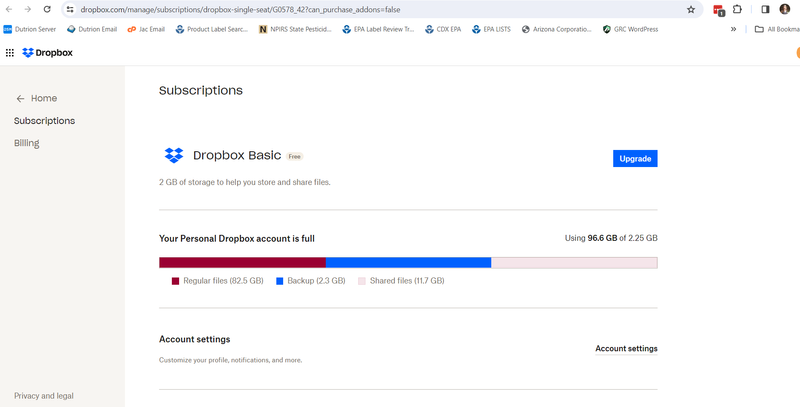
Task: Open the red calendar extension icon
Action: tap(718, 9)
